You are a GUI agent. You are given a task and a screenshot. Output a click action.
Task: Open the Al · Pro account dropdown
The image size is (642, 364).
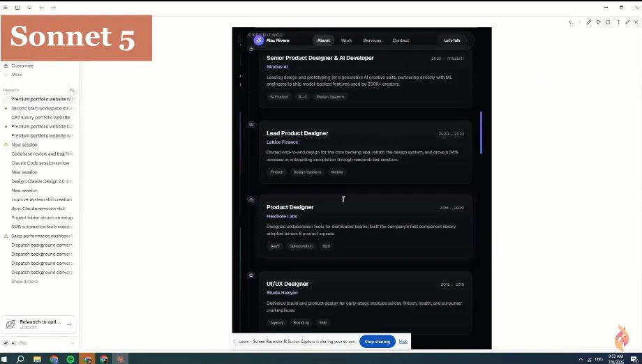point(39,343)
